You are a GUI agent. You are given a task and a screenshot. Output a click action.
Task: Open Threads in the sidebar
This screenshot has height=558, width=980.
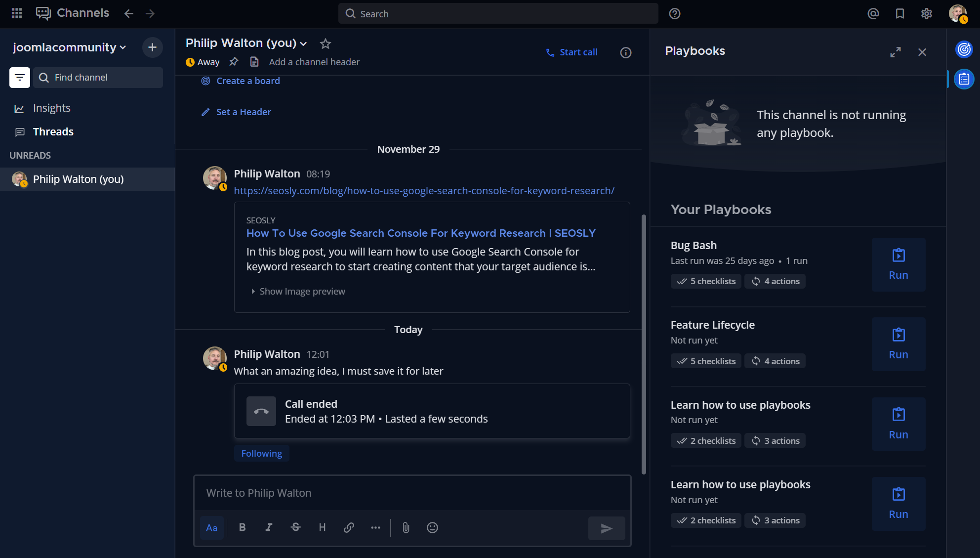(x=53, y=132)
